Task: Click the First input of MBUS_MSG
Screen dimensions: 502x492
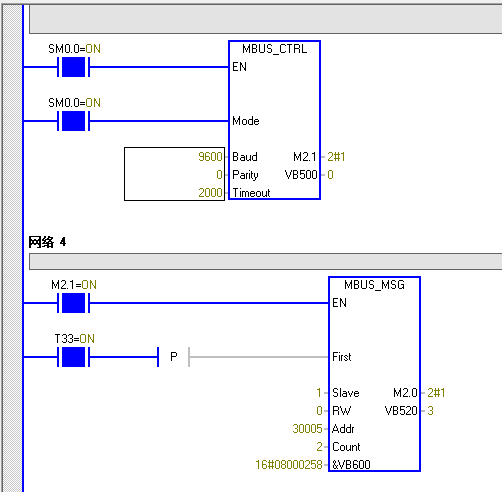Action: 342,357
